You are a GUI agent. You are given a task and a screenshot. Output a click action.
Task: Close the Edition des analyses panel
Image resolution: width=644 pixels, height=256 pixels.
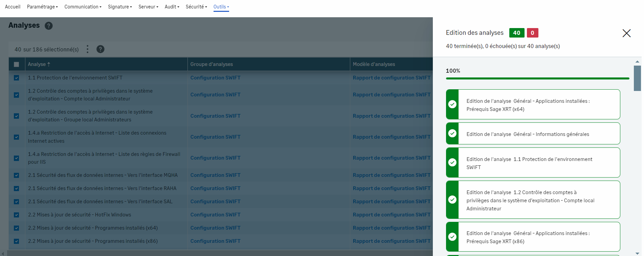point(626,33)
